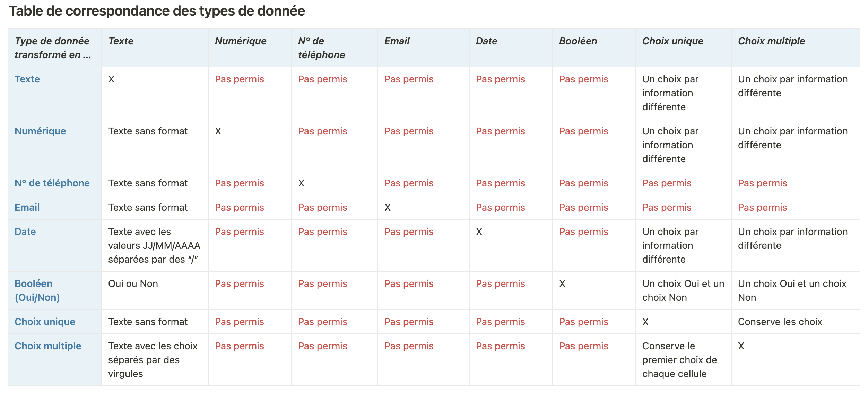Click the 'Booléen' column header

pos(578,41)
